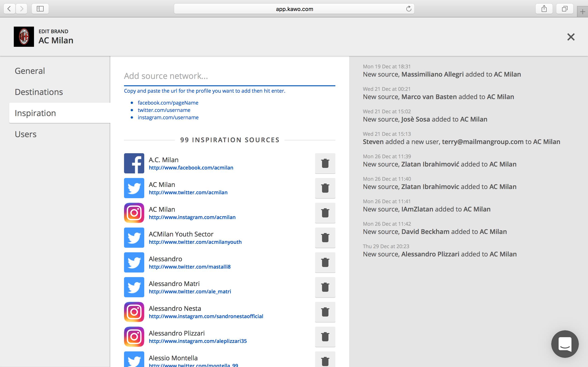Remove Alessandro Nesta Instagram source

point(325,312)
